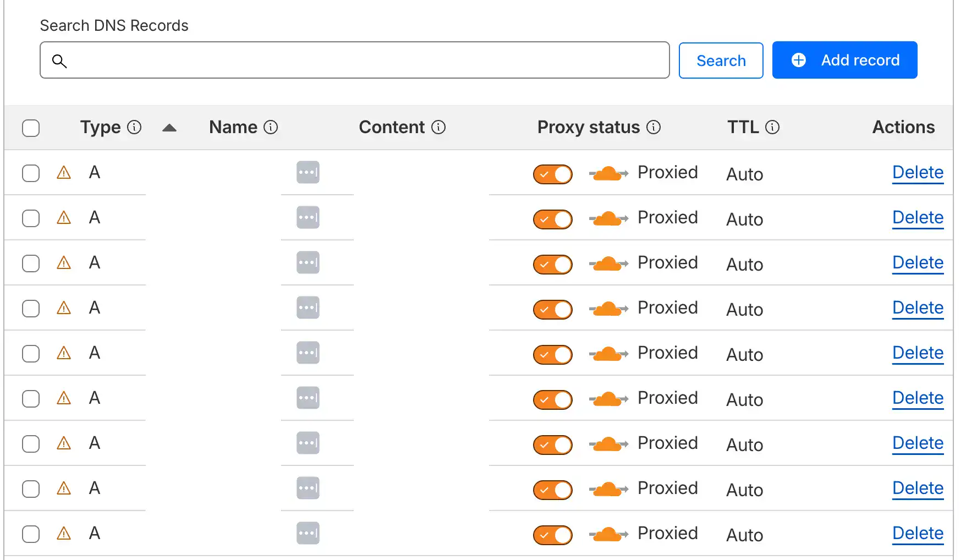Viewport: 977px width, 560px height.
Task: Focus the Search DNS Records input field
Action: [355, 60]
